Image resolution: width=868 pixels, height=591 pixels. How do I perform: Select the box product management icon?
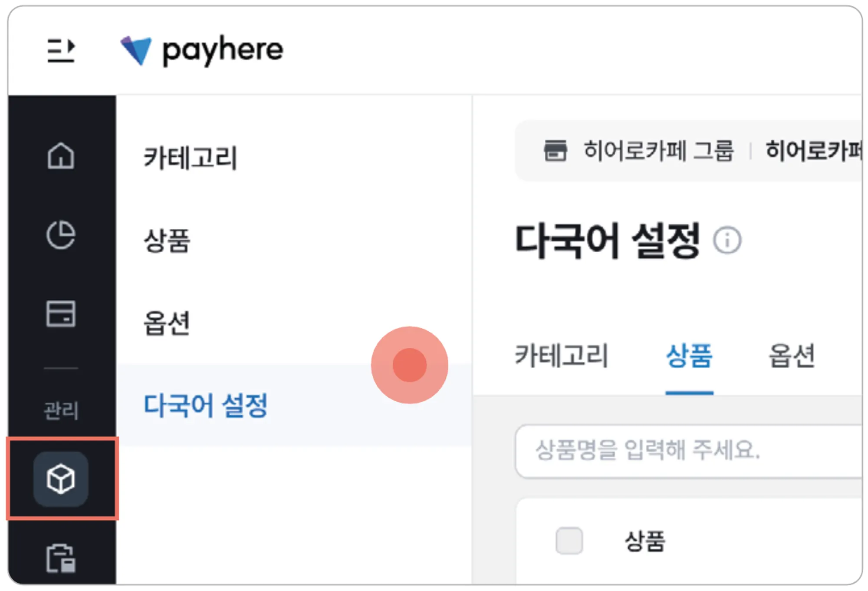(61, 479)
